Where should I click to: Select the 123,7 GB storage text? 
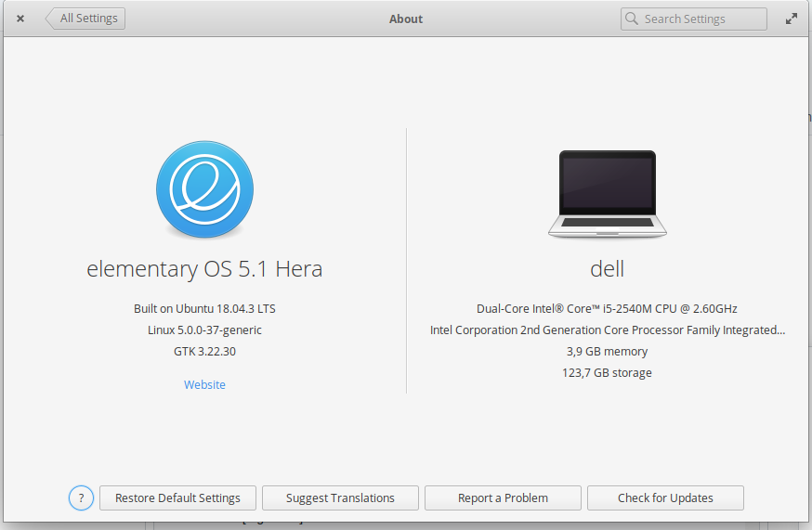[x=607, y=372]
